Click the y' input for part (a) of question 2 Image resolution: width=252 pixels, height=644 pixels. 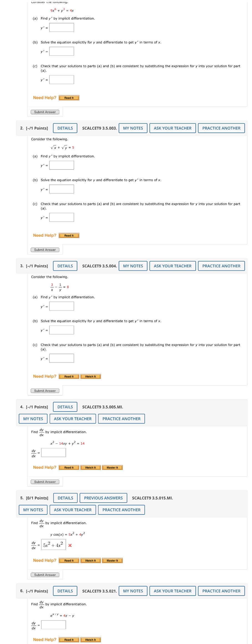click(62, 165)
